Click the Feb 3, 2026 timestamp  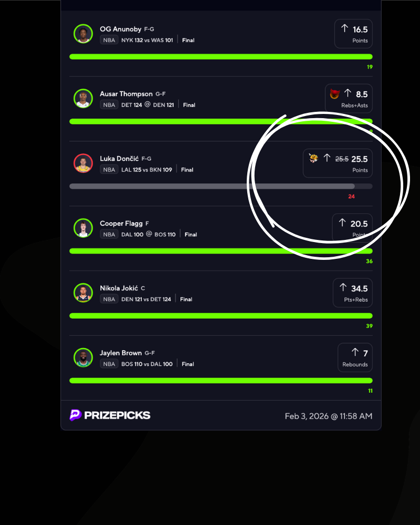point(329,416)
